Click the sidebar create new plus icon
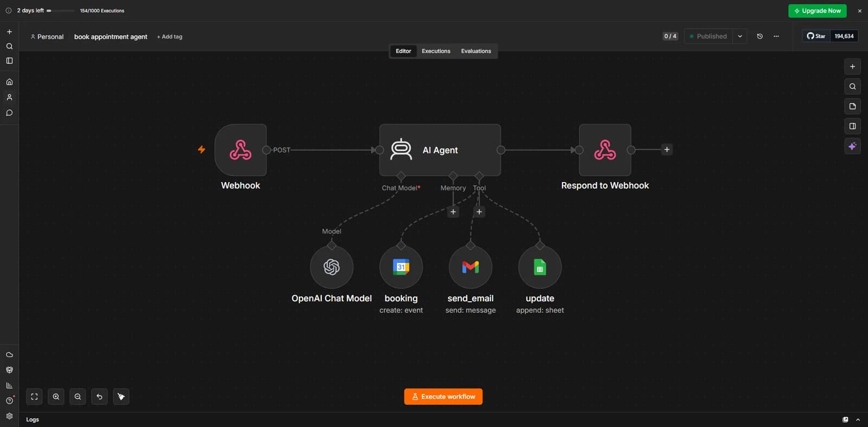This screenshot has height=427, width=868. point(9,31)
